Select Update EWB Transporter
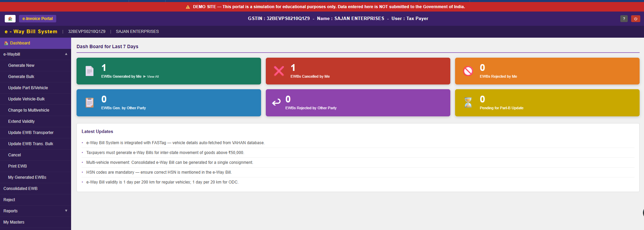Image resolution: width=644 pixels, height=230 pixels. tap(36, 133)
